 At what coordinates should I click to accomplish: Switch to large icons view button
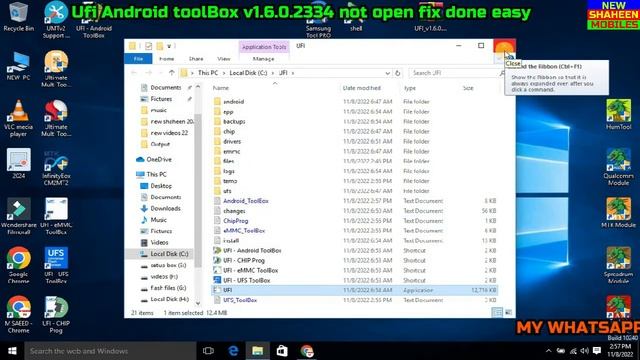click(509, 313)
